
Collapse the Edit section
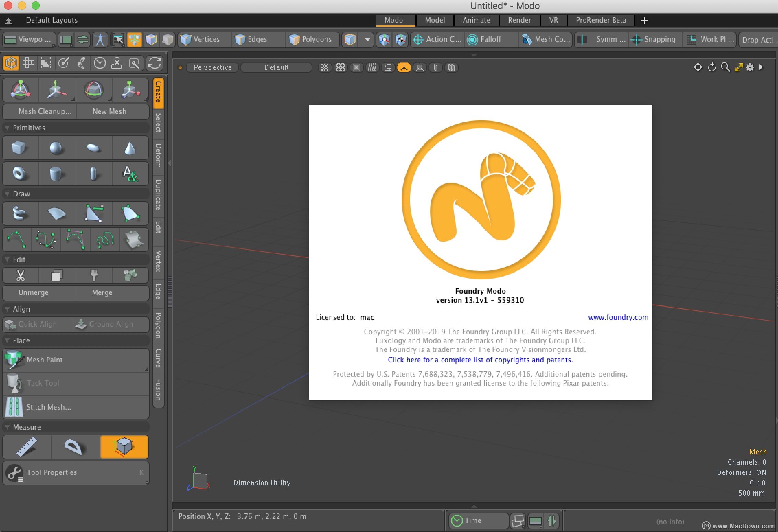(7, 260)
